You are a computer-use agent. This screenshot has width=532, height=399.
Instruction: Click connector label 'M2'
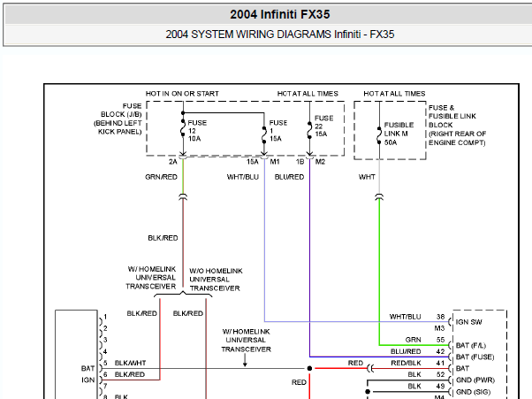pos(320,162)
